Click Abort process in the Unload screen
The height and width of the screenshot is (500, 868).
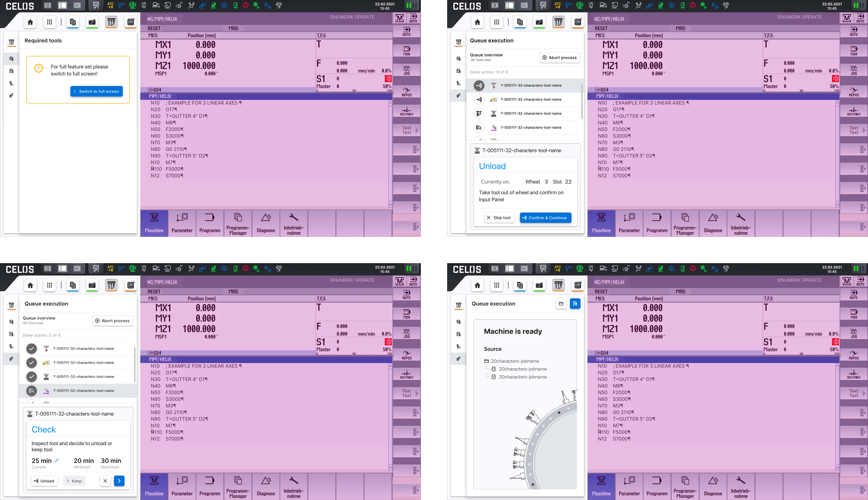560,58
